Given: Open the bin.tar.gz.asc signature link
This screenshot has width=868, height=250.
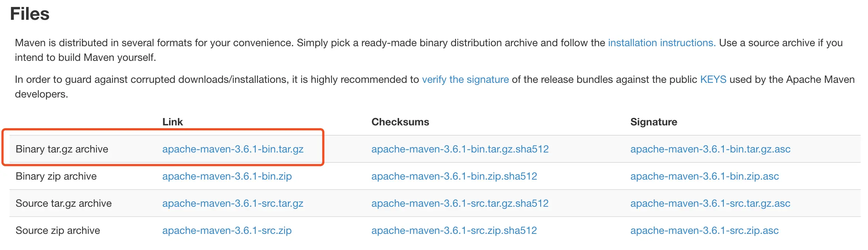Looking at the screenshot, I should [710, 149].
